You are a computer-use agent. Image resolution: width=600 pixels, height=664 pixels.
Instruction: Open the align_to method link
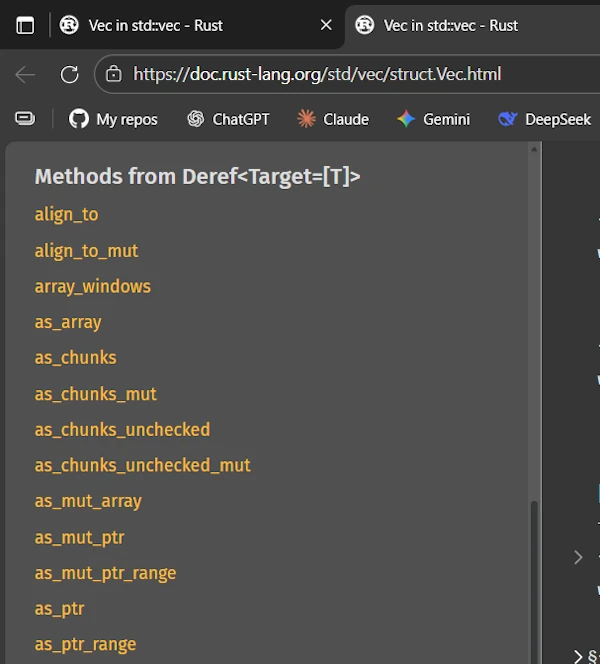coord(66,214)
